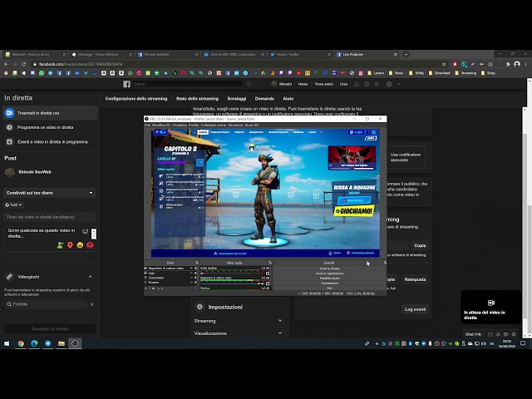Screen dimensions: 532x399
Task: Pop out the Mixer audio dock panel
Action: click(270, 263)
